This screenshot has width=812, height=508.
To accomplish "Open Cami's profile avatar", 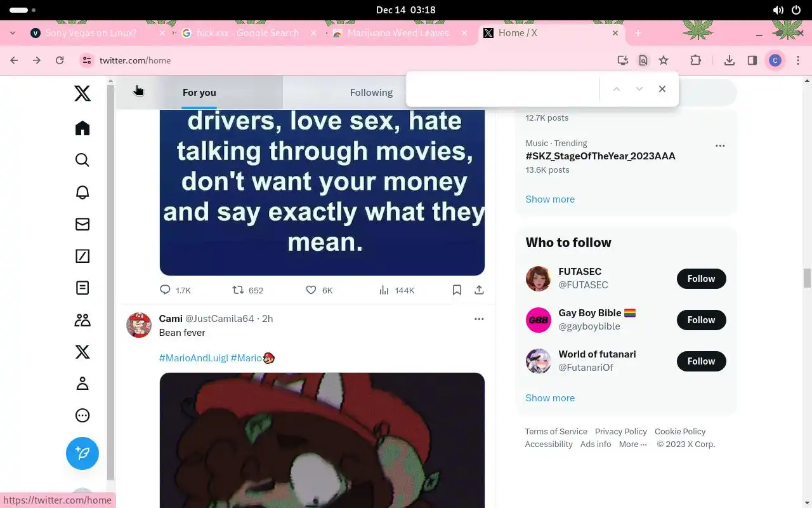I will point(139,325).
